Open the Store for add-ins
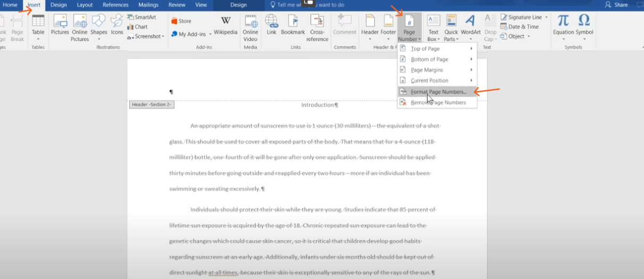Screen dimensions: 644x279 pos(181,21)
